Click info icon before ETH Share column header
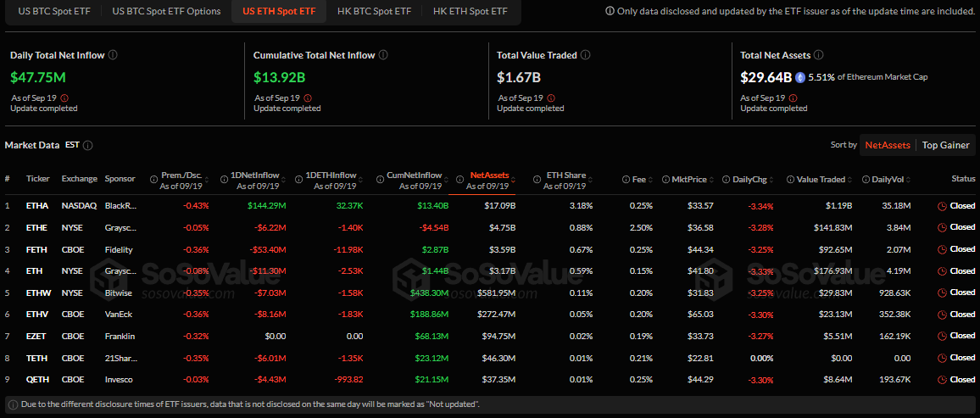 (x=538, y=179)
